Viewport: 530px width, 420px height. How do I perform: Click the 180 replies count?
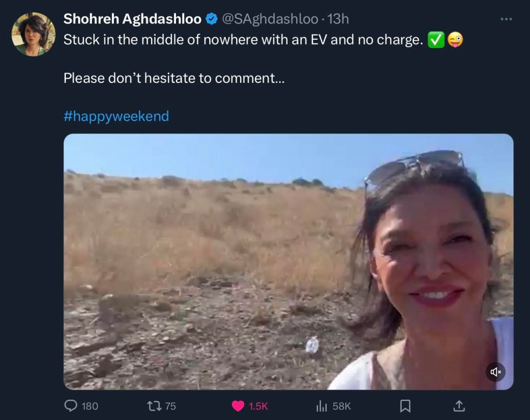(90, 406)
